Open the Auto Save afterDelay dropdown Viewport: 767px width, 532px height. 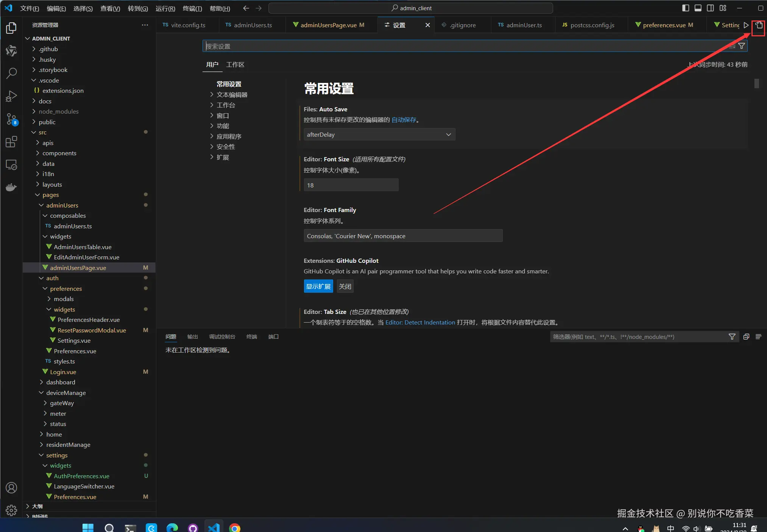click(x=379, y=134)
